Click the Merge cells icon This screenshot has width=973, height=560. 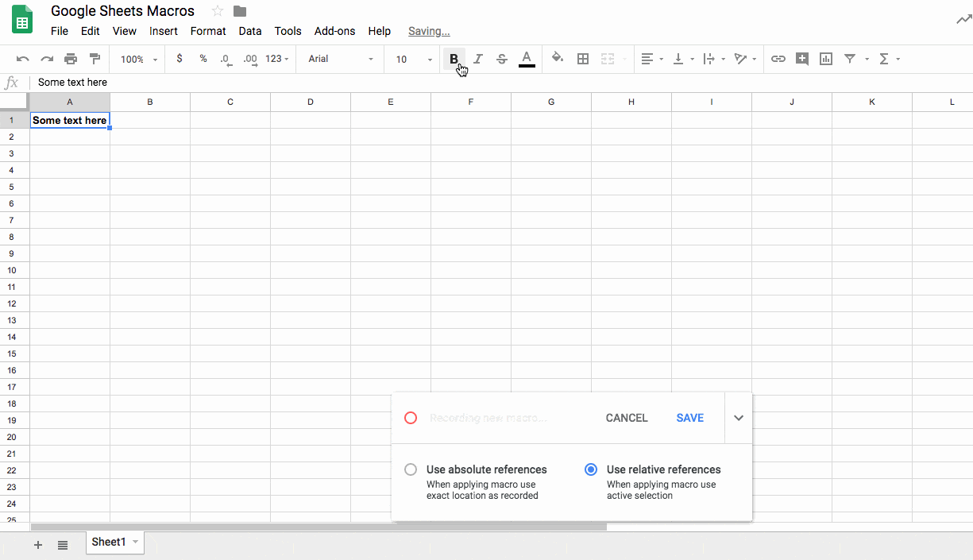point(608,59)
